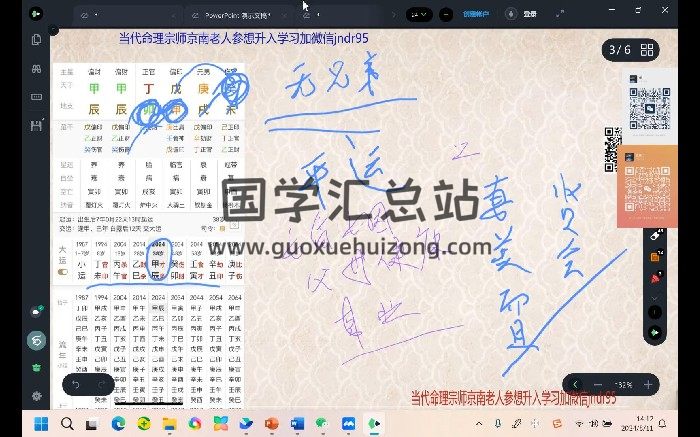
Task: Click the 1994 丁未 大运 column
Action: (x=101, y=260)
